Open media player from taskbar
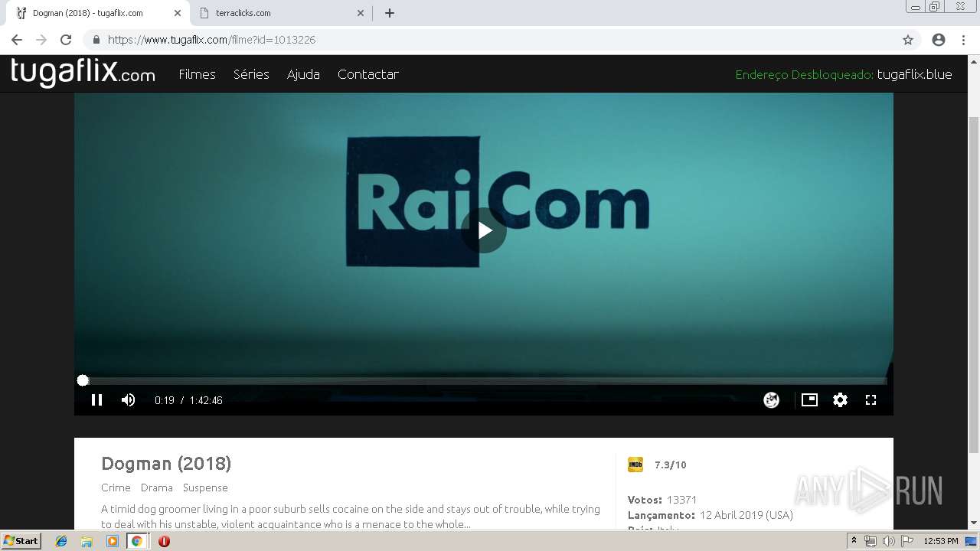 113,541
